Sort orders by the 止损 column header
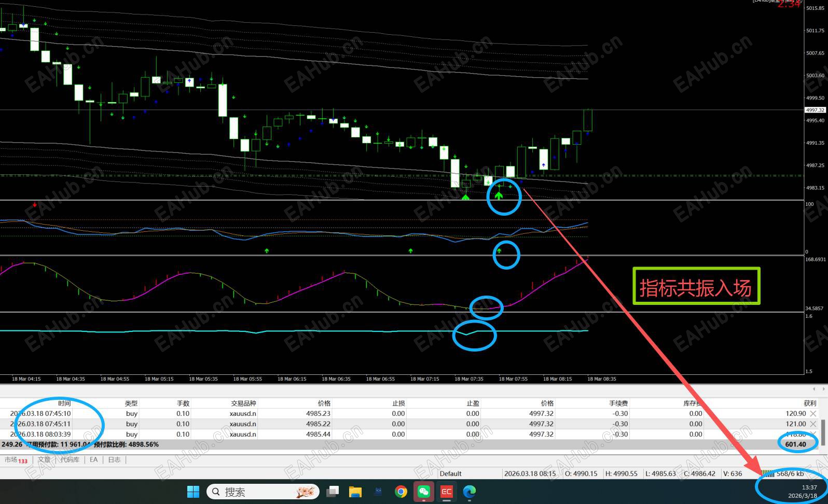The height and width of the screenshot is (504, 828). [398, 403]
